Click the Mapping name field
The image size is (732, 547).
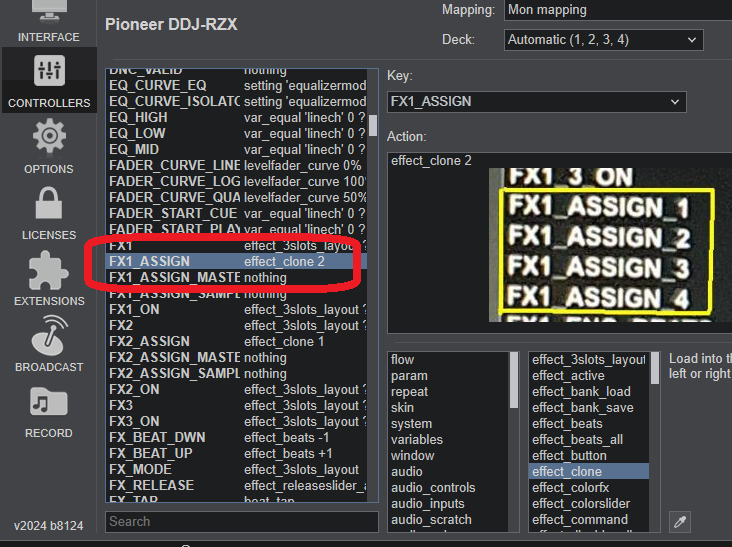point(617,10)
